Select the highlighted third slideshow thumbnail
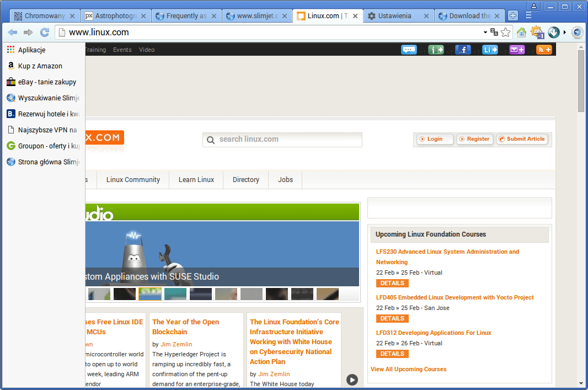588x390 pixels. pos(150,294)
